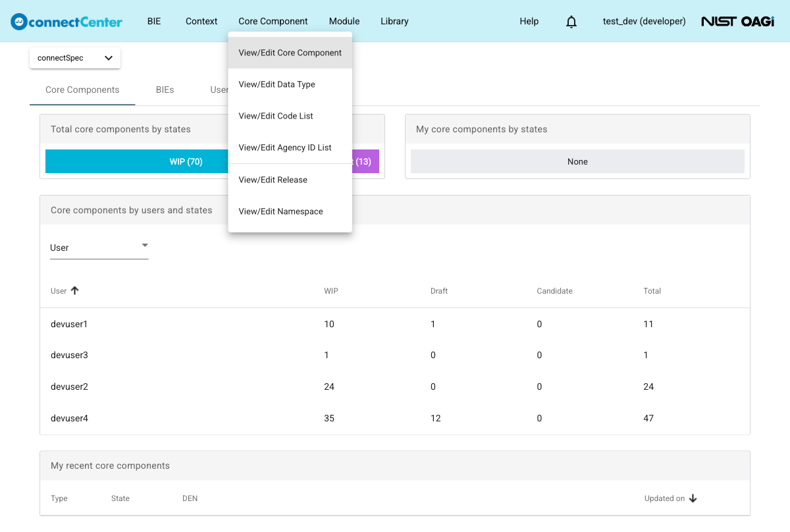Open the Help menu

pyautogui.click(x=529, y=21)
